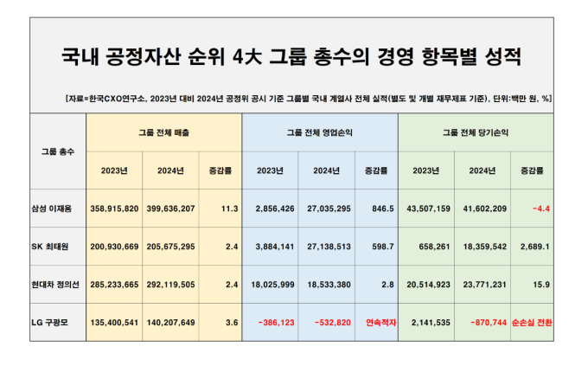
Task: Click Samsung operating profit 27,035,295
Action: tap(329, 209)
